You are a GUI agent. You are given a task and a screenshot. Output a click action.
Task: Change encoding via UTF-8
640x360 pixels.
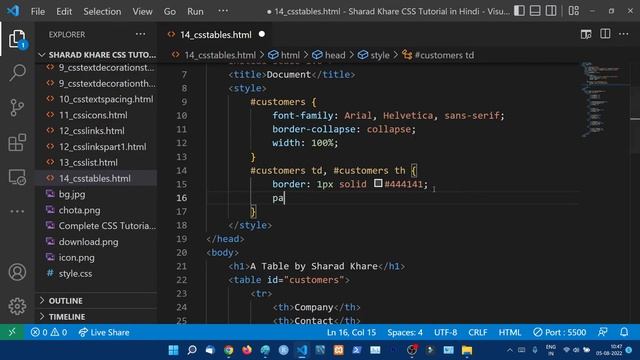(445, 332)
